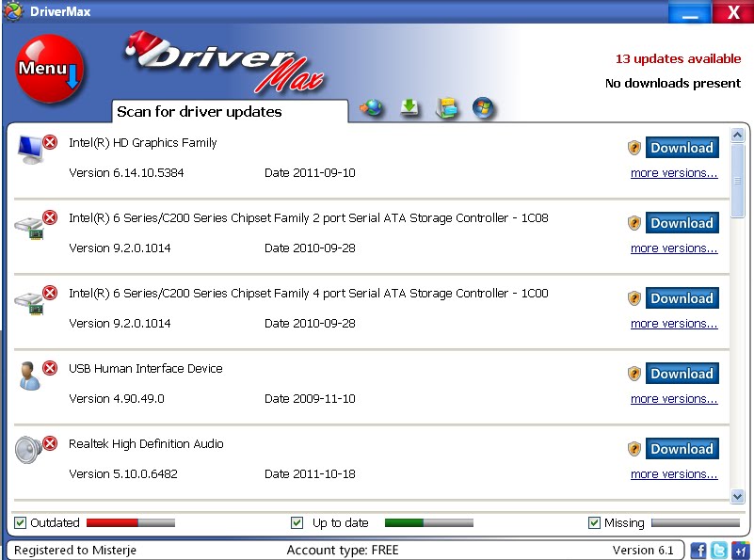Download the Realtek High Definition Audio driver

click(x=682, y=449)
